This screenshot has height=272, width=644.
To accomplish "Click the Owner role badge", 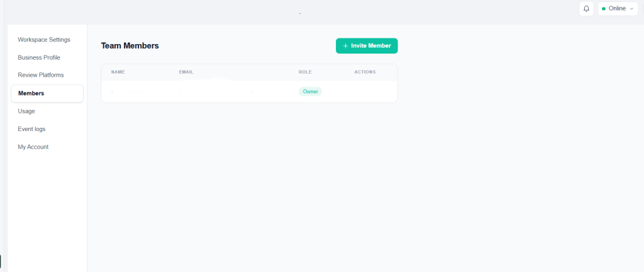I will tap(310, 92).
